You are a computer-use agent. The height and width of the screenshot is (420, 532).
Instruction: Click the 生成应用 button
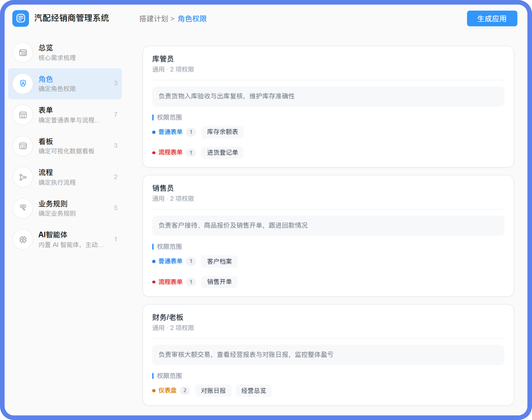(x=492, y=18)
